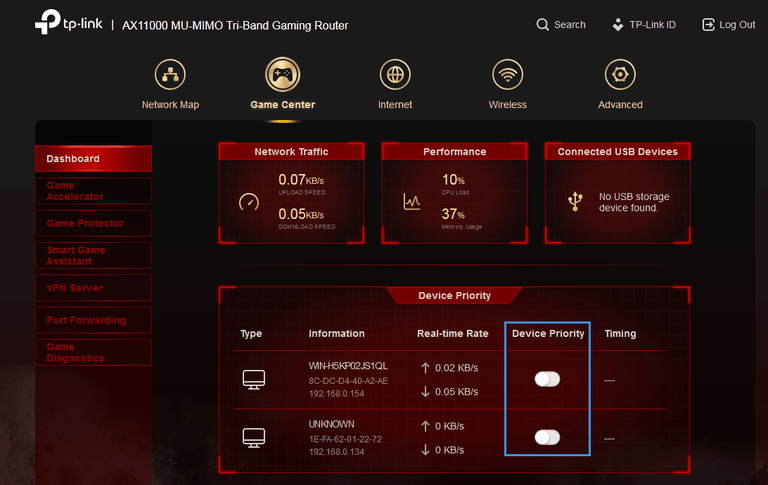768x485 pixels.
Task: Click the TP-Link ID text link
Action: [652, 24]
